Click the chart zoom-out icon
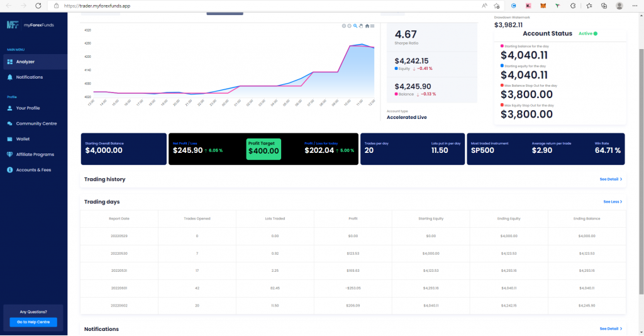 click(x=349, y=26)
